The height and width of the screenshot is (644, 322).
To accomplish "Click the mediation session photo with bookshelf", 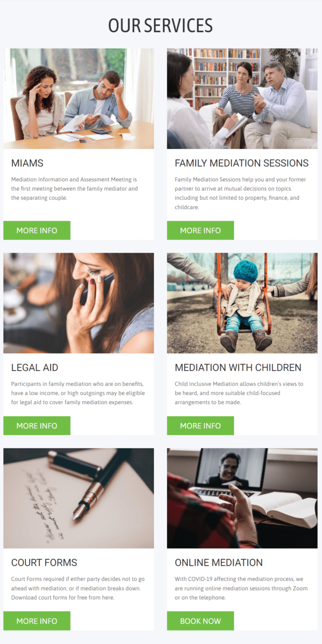I will click(x=242, y=99).
